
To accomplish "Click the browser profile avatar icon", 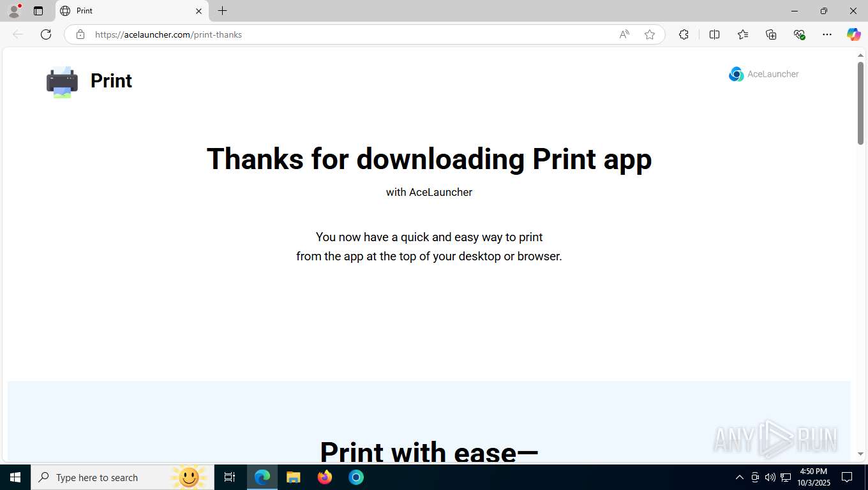I will [14, 11].
